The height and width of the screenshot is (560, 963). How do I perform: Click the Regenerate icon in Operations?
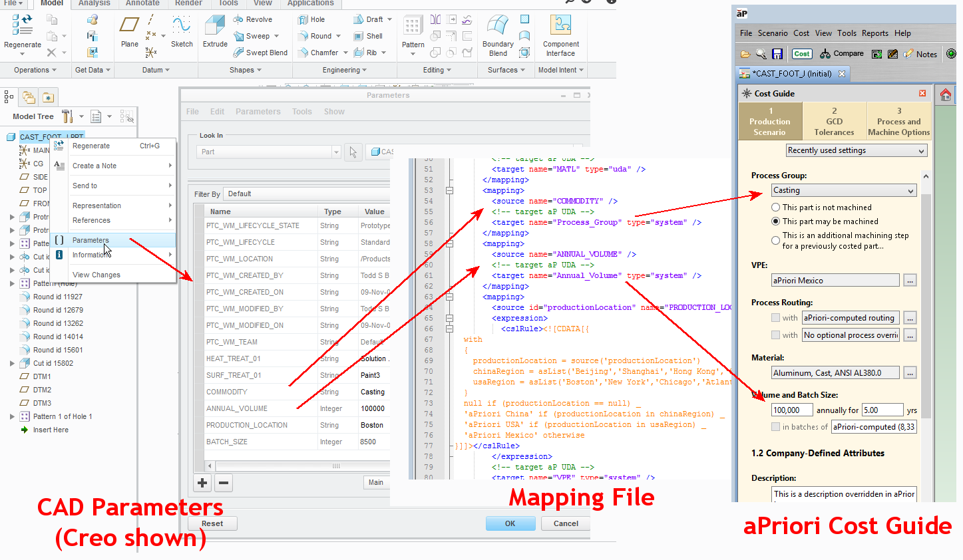(22, 27)
